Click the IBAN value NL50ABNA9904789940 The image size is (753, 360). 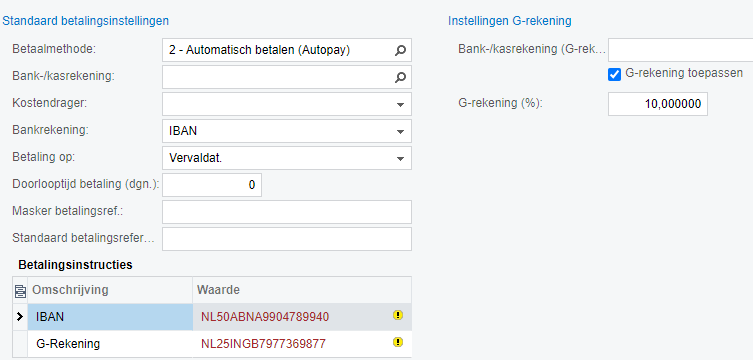click(265, 317)
